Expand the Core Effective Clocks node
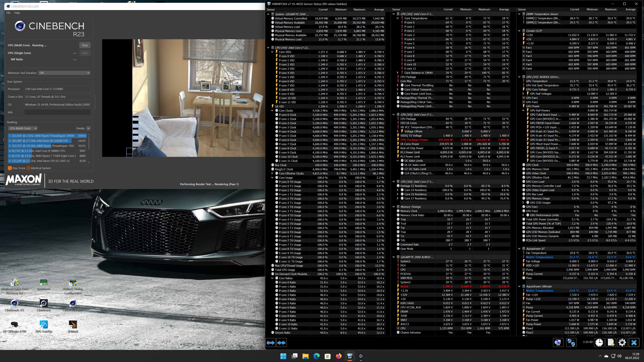Viewport: 644px width, 362px height. 272,173
